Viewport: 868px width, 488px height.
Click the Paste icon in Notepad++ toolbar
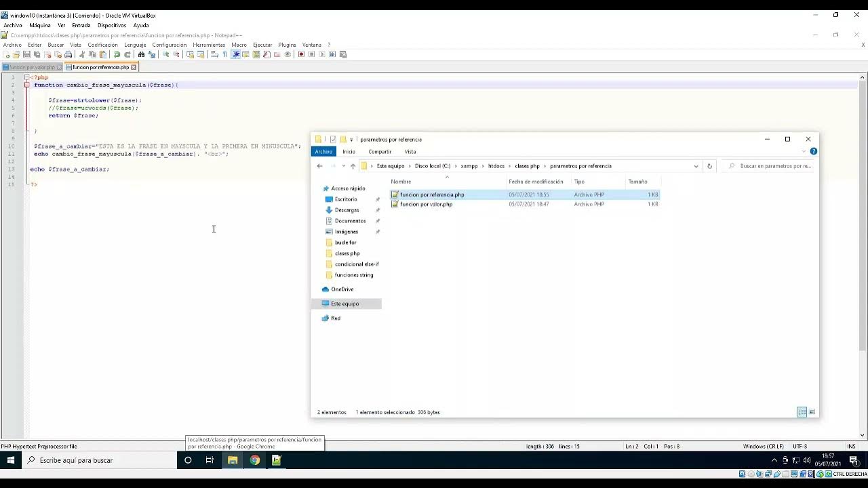103,54
